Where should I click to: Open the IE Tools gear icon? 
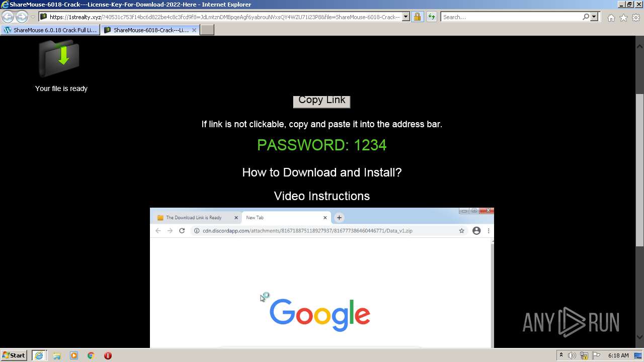click(x=636, y=18)
